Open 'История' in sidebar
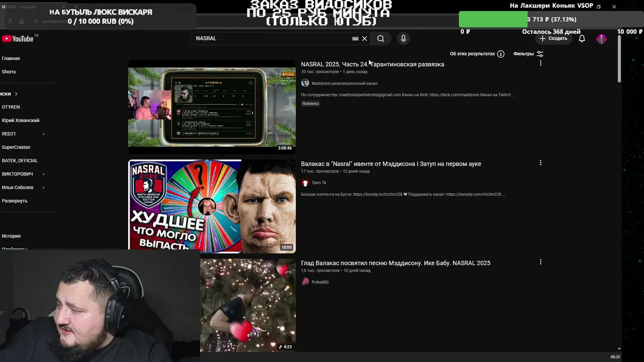Viewport: 644px width, 362px height. coord(11,236)
